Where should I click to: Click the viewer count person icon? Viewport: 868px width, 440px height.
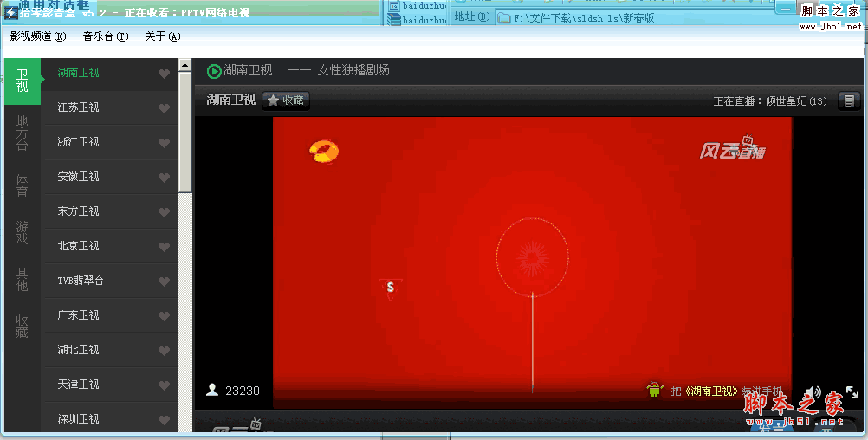212,390
